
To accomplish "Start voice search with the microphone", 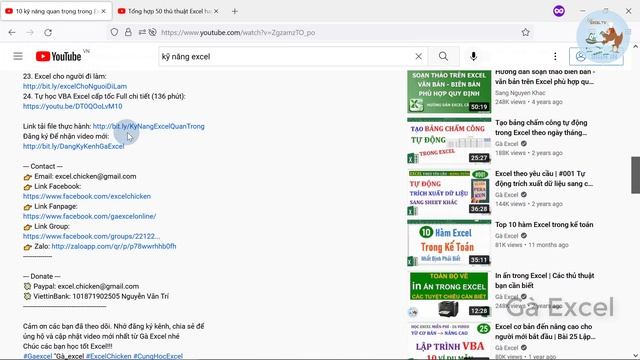I will pos(473,56).
